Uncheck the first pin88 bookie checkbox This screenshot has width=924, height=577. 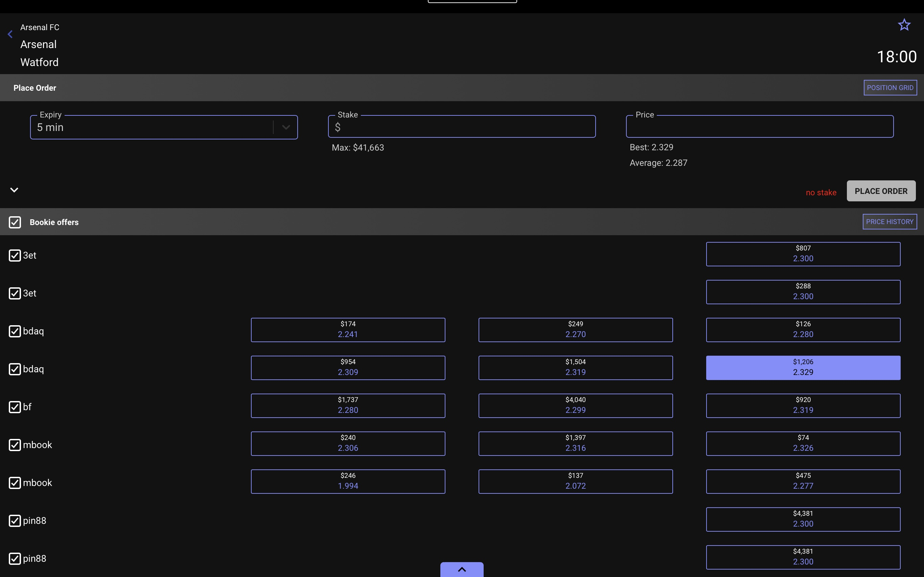(15, 520)
